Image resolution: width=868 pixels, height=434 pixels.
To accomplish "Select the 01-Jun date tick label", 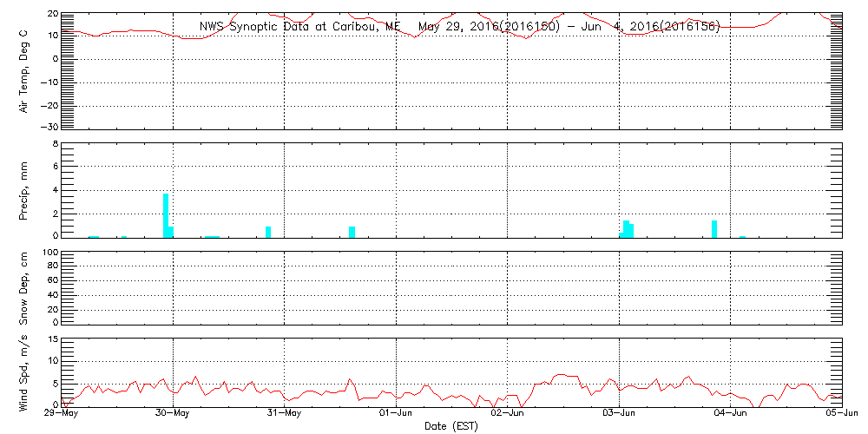I will pyautogui.click(x=397, y=414).
